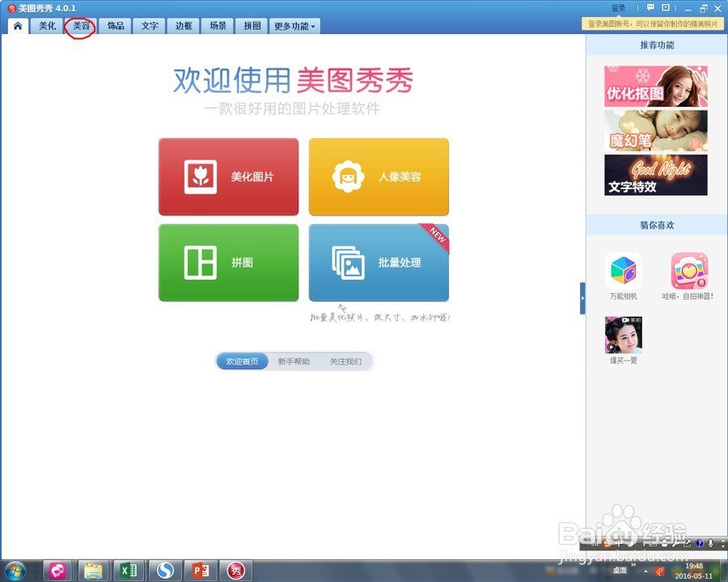The width and height of the screenshot is (728, 582).
Task: Open the Excel taskbar icon
Action: tap(129, 571)
